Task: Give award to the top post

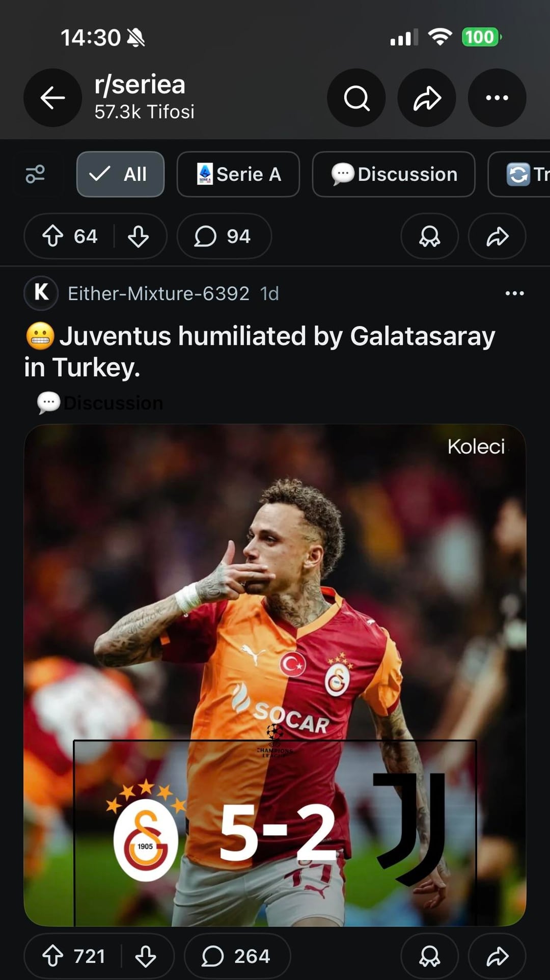Action: (x=429, y=236)
